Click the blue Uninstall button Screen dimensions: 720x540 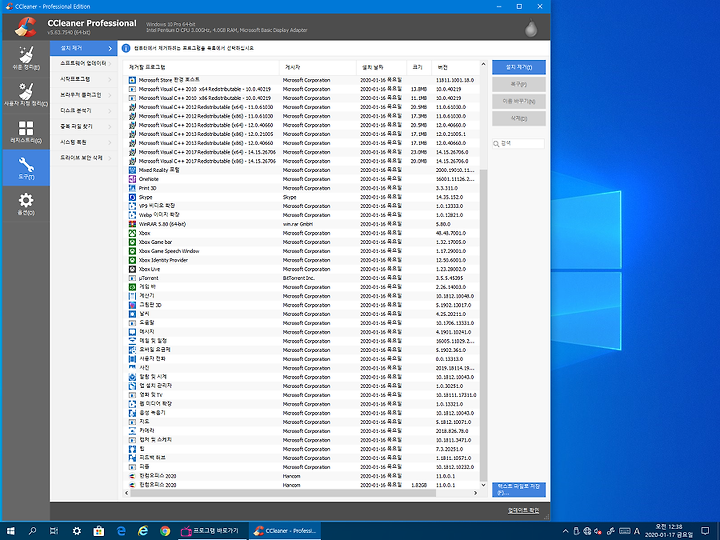point(519,67)
